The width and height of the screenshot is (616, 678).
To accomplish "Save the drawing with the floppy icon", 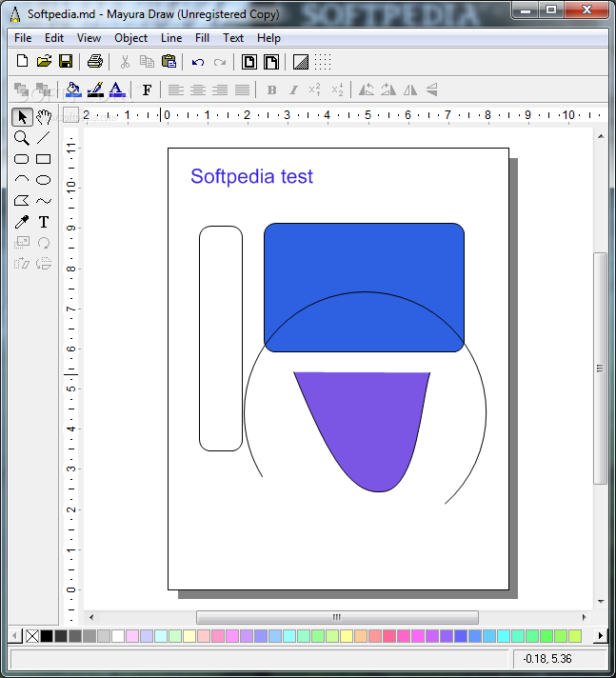I will click(66, 61).
